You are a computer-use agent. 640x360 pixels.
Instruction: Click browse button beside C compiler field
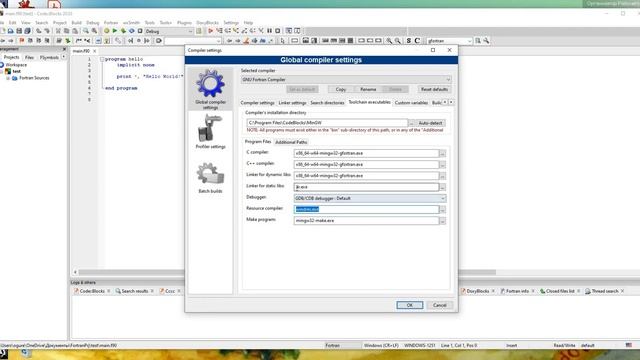click(442, 154)
